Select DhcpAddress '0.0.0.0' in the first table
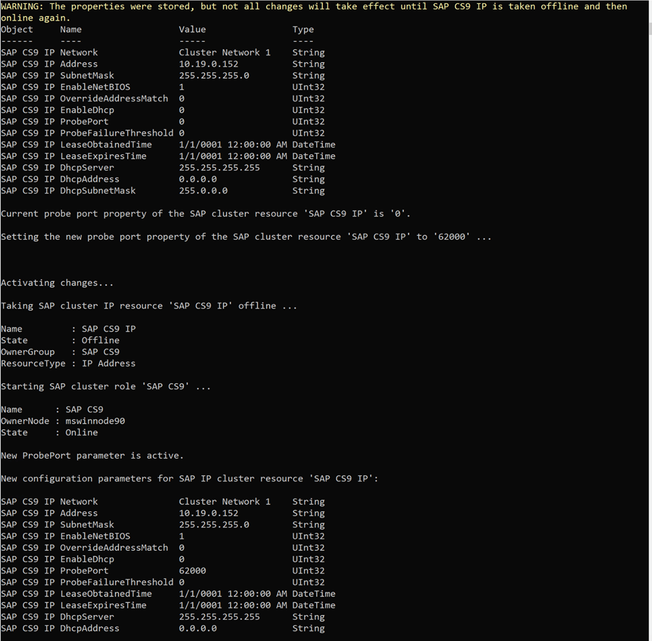652x641 pixels. click(198, 179)
